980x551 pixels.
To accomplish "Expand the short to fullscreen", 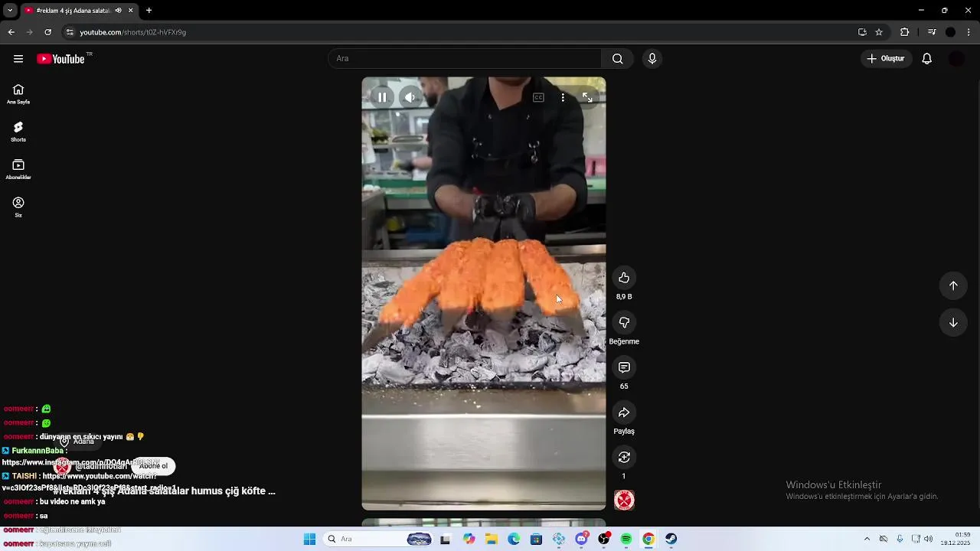I will 587,97.
